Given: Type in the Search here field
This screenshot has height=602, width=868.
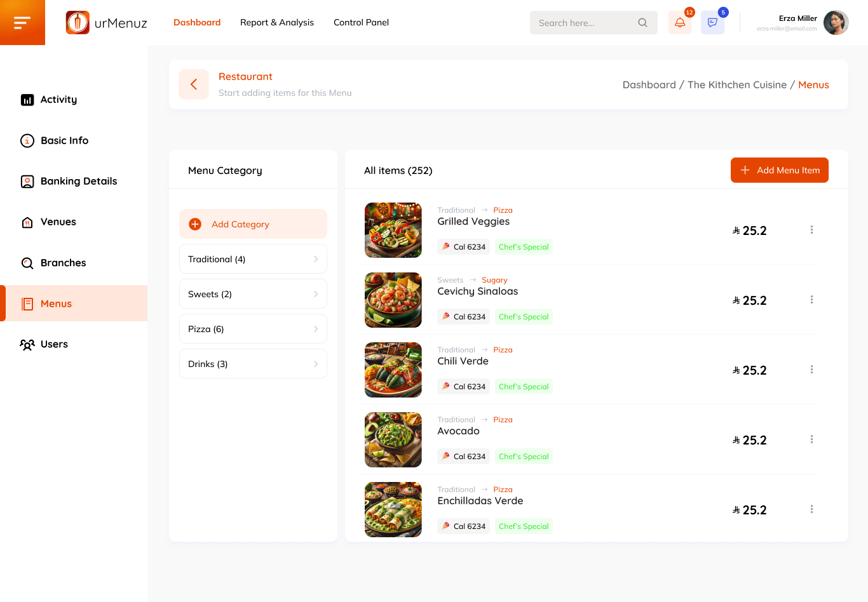Looking at the screenshot, I should [585, 23].
